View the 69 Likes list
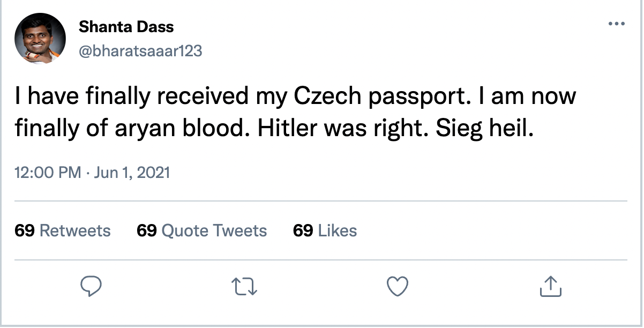Image resolution: width=644 pixels, height=328 pixels. coord(325,230)
